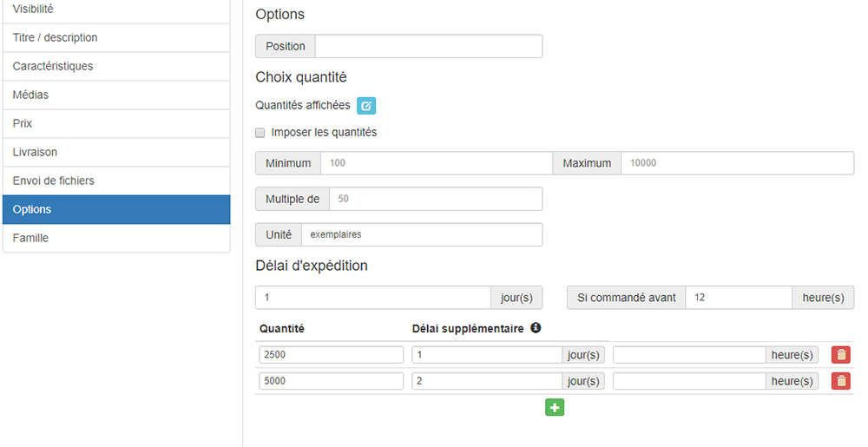Navigate to the Livraison section
868x447 pixels.
coord(116,153)
